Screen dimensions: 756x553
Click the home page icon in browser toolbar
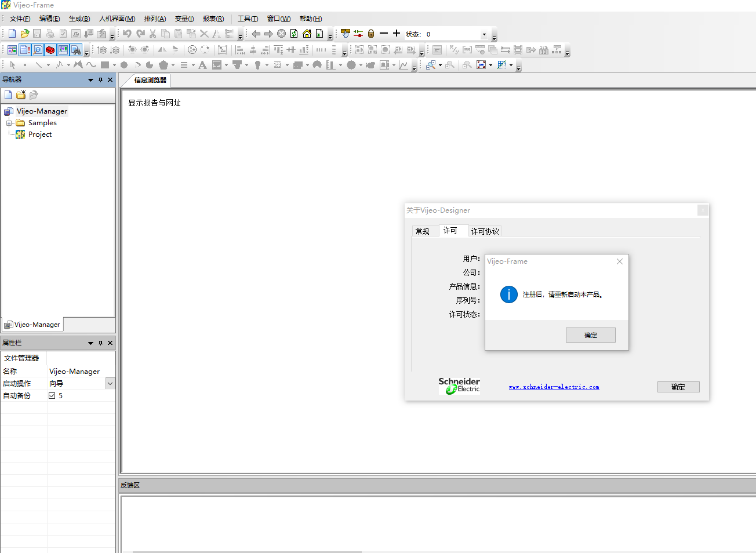tap(307, 34)
